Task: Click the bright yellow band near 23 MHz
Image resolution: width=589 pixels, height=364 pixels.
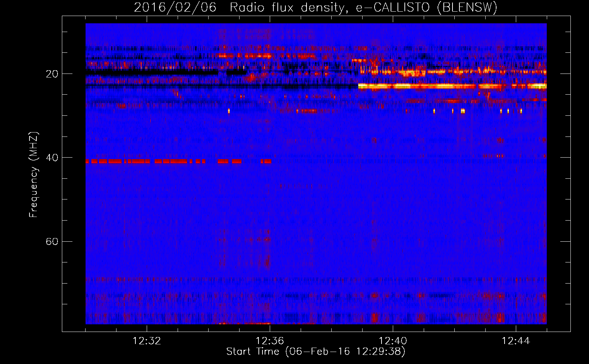Action: pos(452,86)
